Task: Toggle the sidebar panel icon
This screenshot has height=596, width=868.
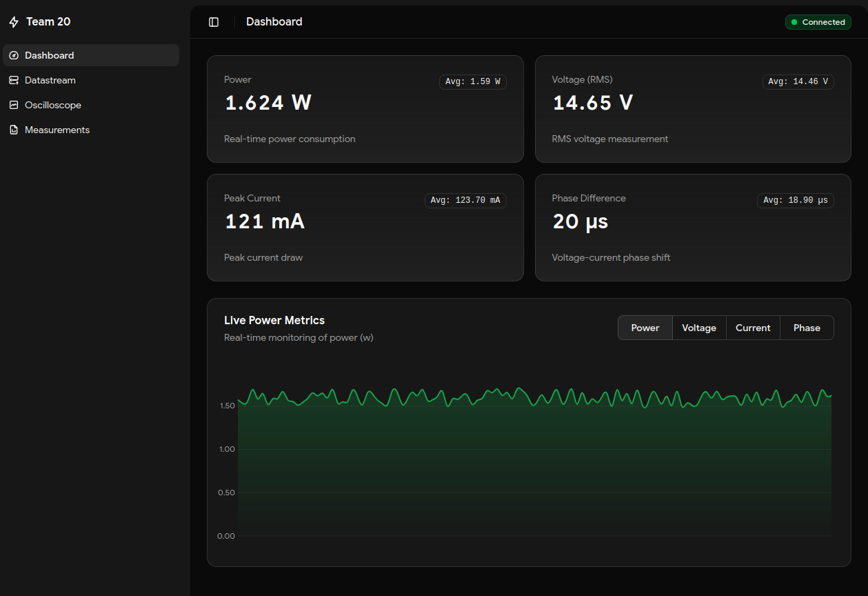Action: [214, 22]
